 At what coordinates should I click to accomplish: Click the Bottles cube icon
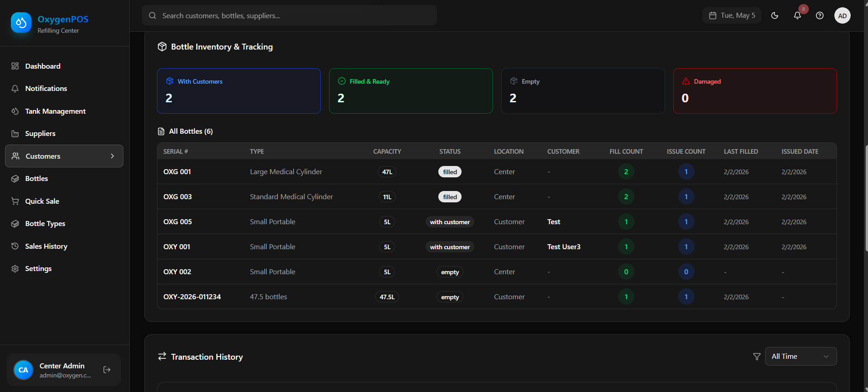tap(15, 178)
